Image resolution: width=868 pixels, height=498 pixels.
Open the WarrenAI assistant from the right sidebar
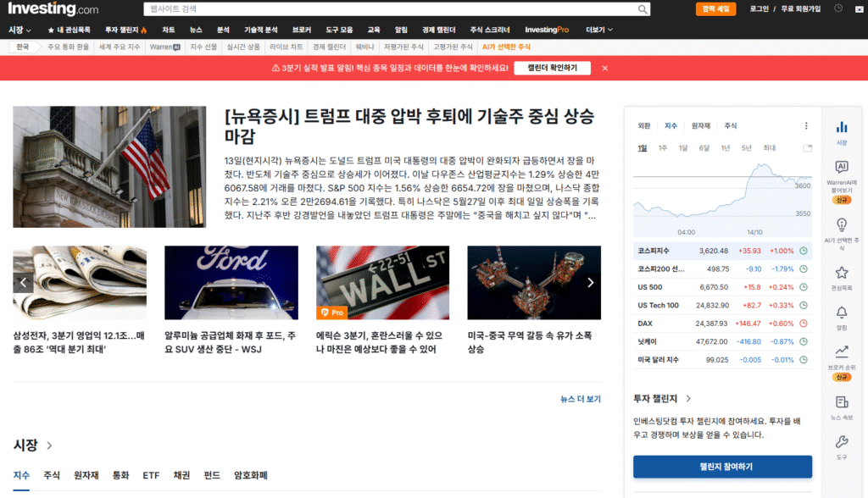[x=841, y=166]
